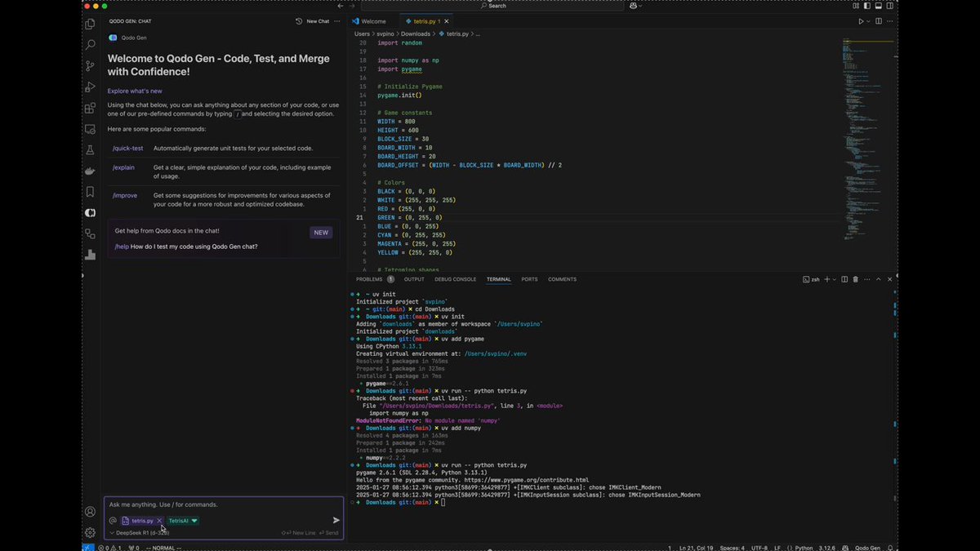The width and height of the screenshot is (980, 551).
Task: Switch to the Ports panel tab
Action: pyautogui.click(x=530, y=279)
